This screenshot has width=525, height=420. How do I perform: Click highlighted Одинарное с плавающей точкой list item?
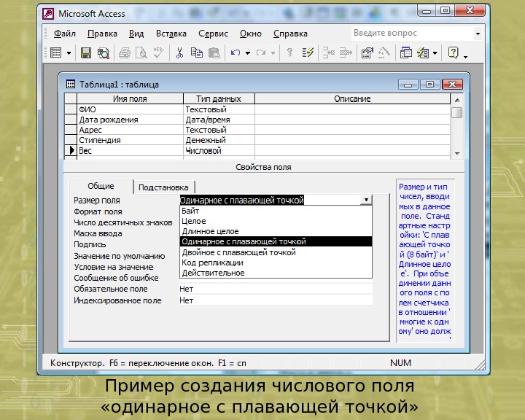276,241
